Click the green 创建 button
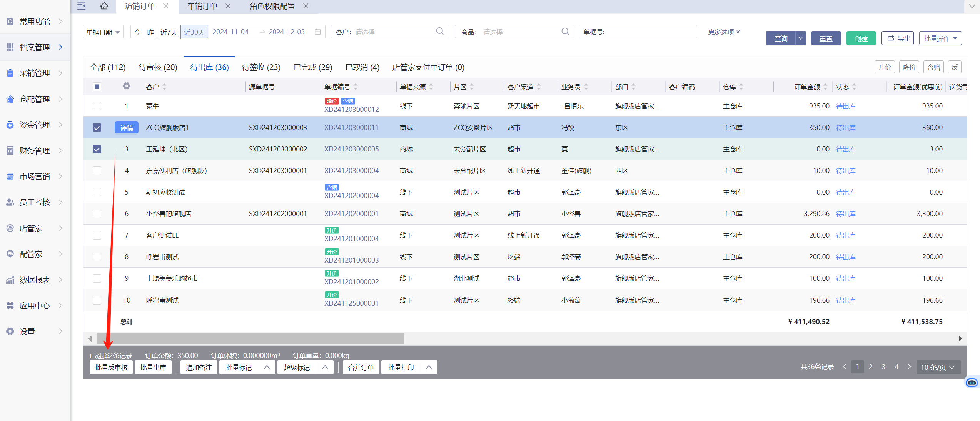This screenshot has height=421, width=980. tap(861, 38)
